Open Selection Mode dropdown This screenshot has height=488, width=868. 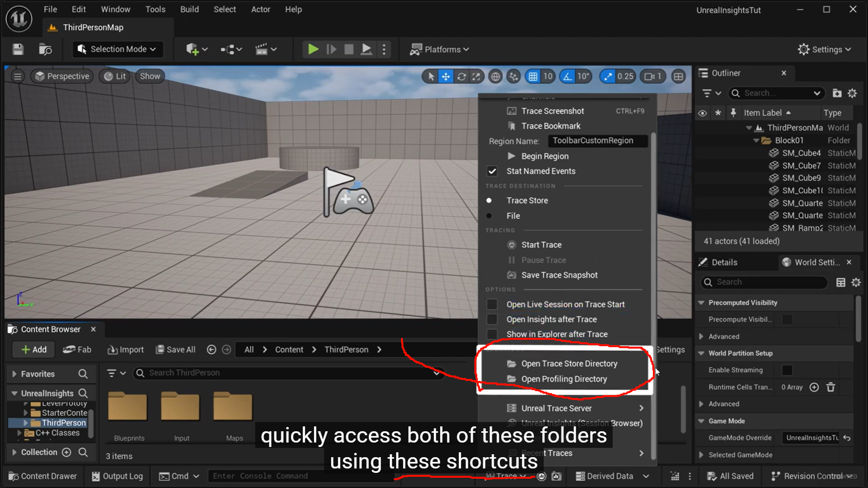point(117,49)
